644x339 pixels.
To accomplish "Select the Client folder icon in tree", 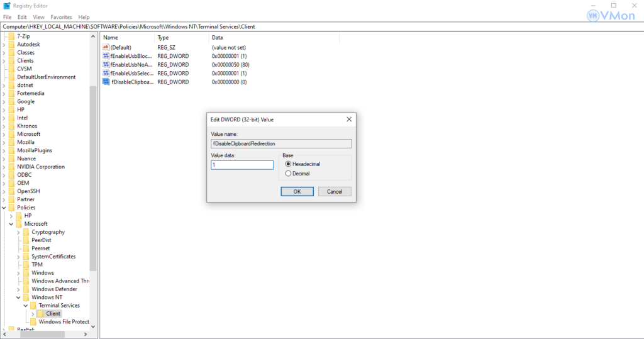I will pyautogui.click(x=40, y=313).
